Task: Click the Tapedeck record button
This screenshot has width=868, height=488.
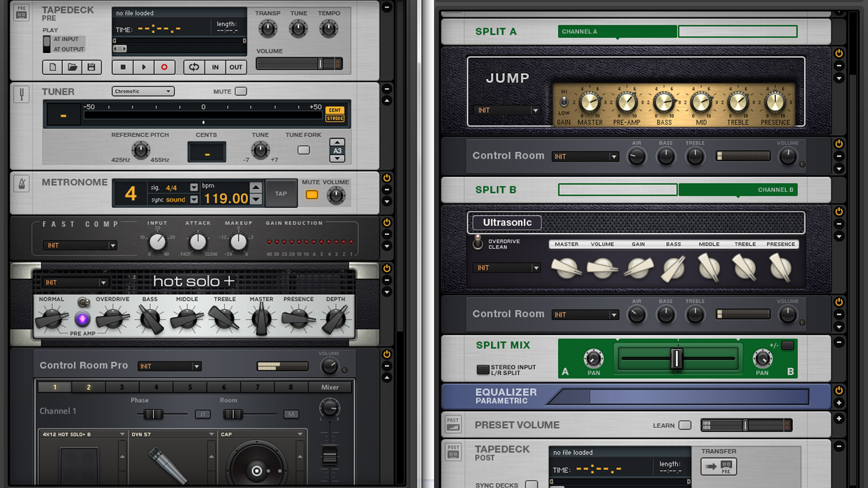Action: tap(164, 67)
